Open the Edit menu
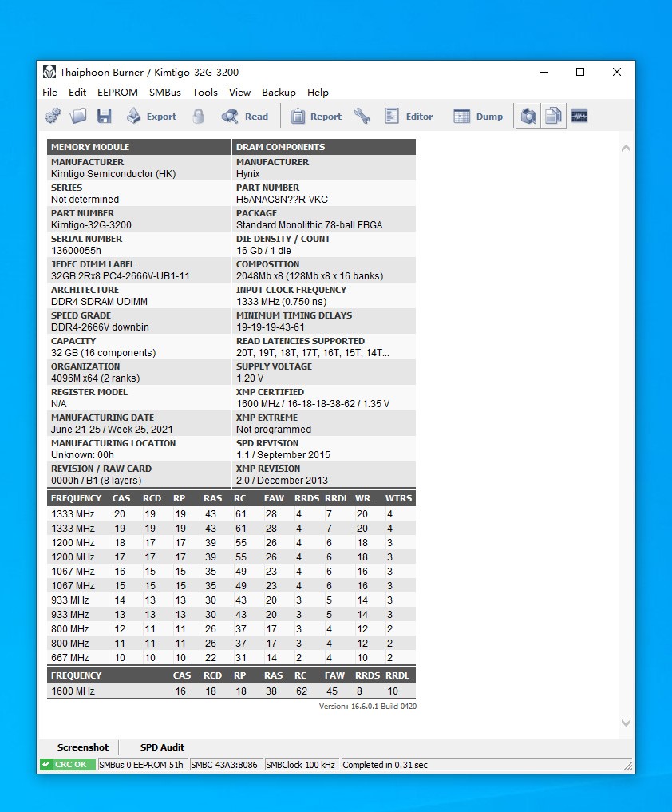 (77, 92)
